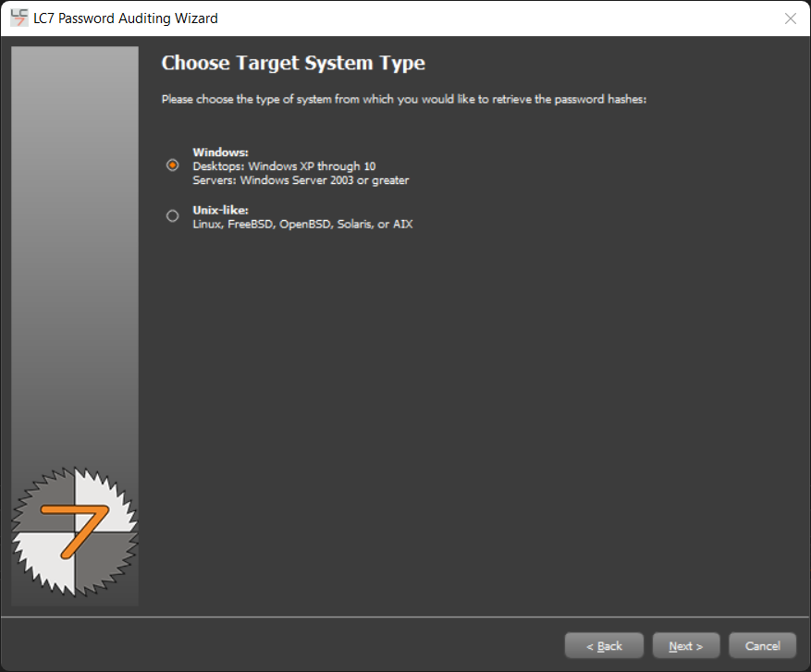Close the LC7 wizard window
This screenshot has width=811, height=672.
791,18
